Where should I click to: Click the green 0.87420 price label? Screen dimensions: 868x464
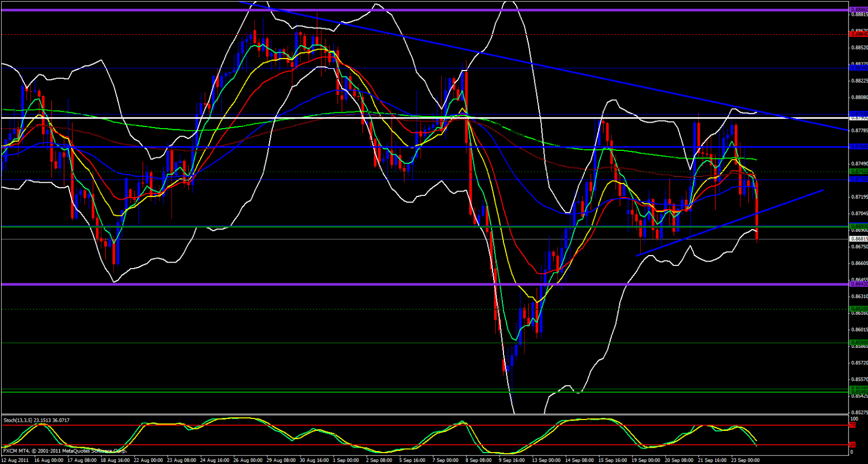coord(858,171)
